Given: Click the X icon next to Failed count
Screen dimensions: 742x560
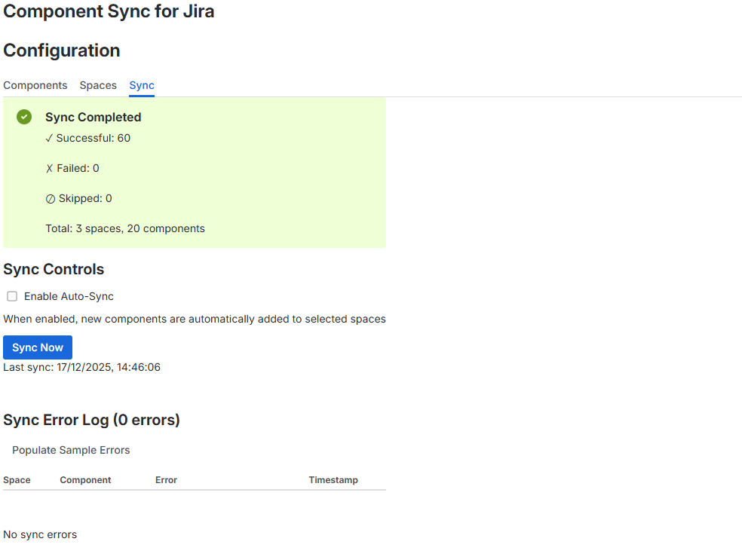Looking at the screenshot, I should click(51, 168).
